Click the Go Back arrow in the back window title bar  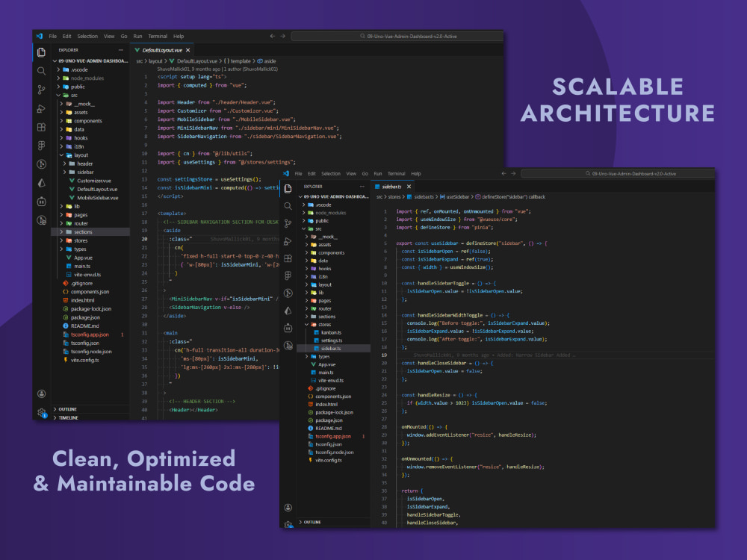[272, 36]
